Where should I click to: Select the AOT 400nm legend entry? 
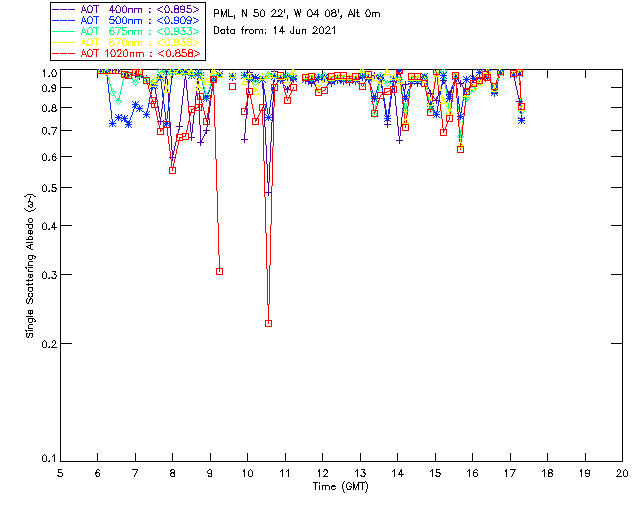[127, 9]
